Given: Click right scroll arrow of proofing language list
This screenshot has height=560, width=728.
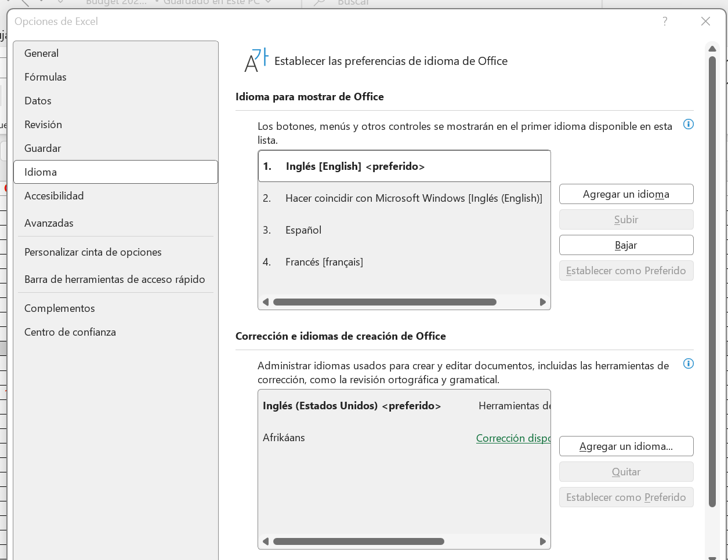Looking at the screenshot, I should click(543, 541).
